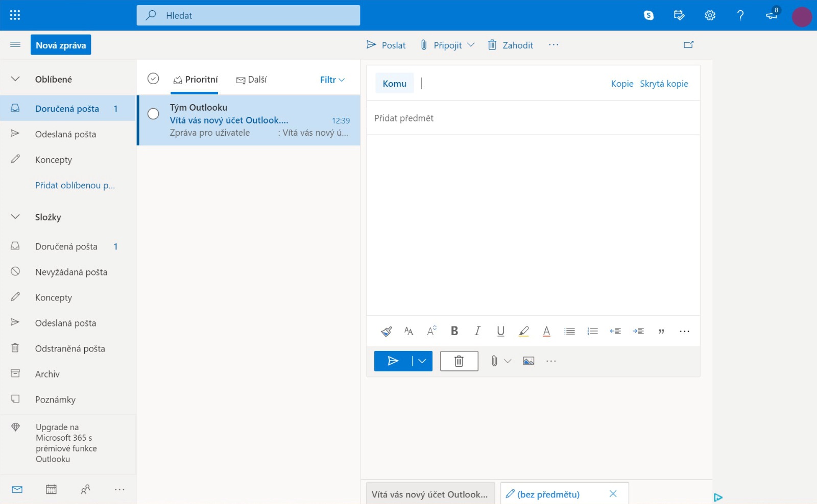Open the Filtr dropdown

pos(331,80)
